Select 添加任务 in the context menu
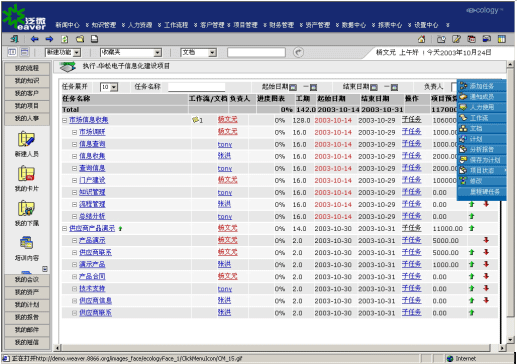This screenshot has height=364, width=517. [482, 86]
